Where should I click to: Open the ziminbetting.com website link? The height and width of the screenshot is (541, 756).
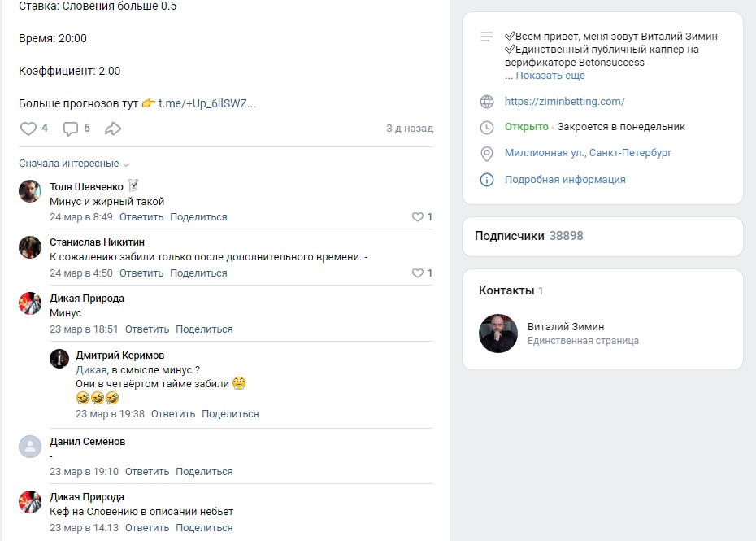pos(564,102)
